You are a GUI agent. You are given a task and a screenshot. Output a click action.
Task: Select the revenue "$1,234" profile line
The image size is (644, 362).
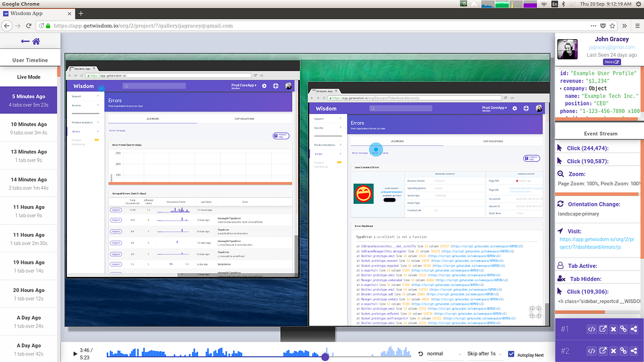pyautogui.click(x=583, y=81)
